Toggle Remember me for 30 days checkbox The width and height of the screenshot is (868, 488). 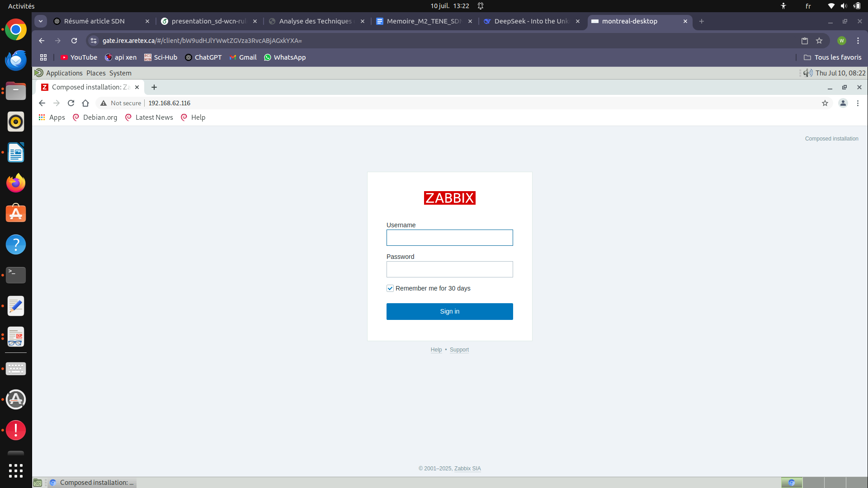(x=390, y=288)
